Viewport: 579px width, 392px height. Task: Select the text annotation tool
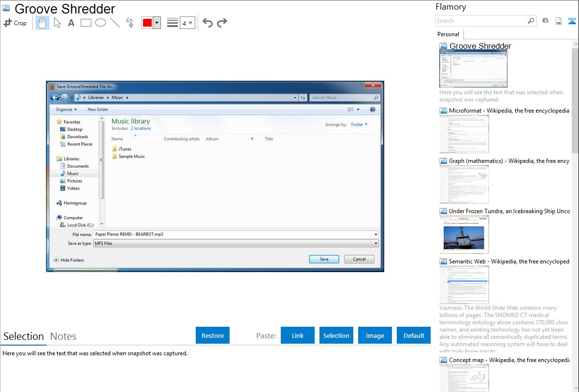[x=71, y=23]
